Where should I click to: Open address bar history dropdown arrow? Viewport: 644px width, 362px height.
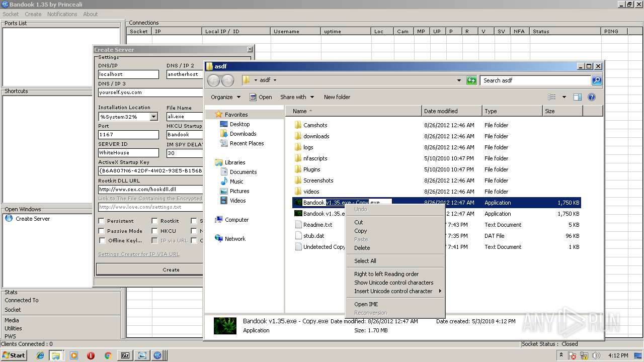459,80
